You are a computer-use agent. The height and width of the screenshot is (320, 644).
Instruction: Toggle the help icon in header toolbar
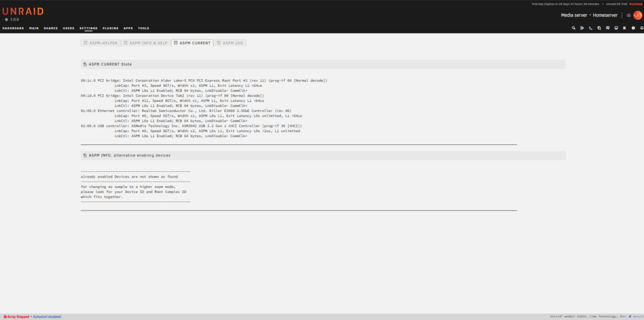click(633, 28)
